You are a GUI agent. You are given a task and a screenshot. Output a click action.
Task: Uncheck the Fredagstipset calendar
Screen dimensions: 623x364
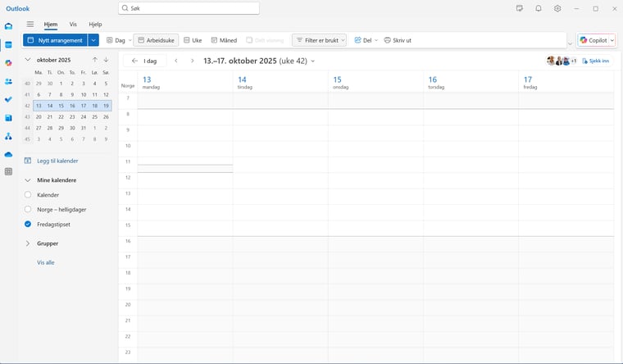pyautogui.click(x=28, y=224)
